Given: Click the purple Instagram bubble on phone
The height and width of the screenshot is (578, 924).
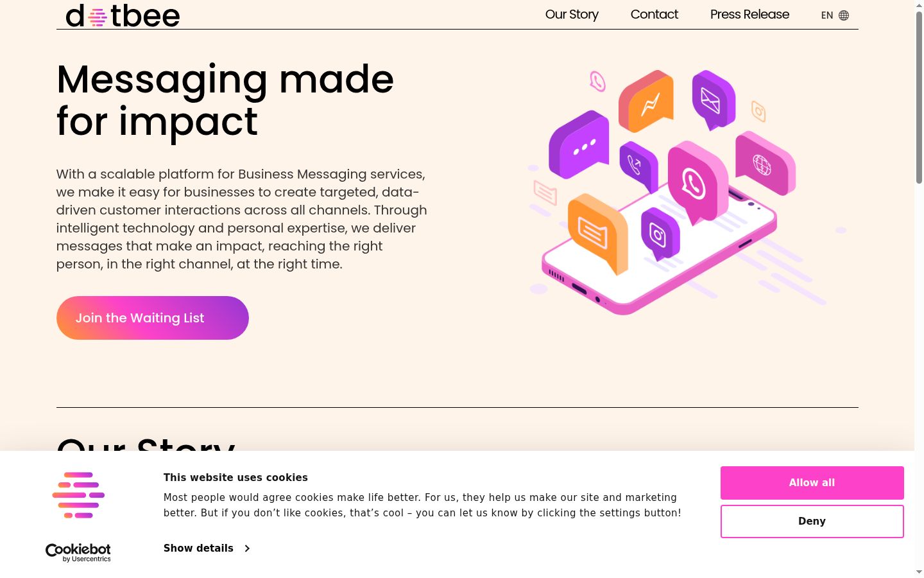Looking at the screenshot, I should click(660, 233).
